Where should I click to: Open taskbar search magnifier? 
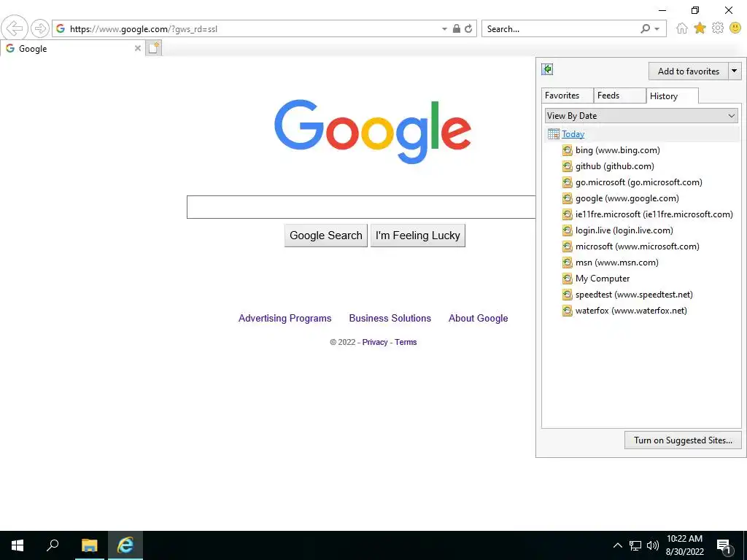(x=53, y=545)
